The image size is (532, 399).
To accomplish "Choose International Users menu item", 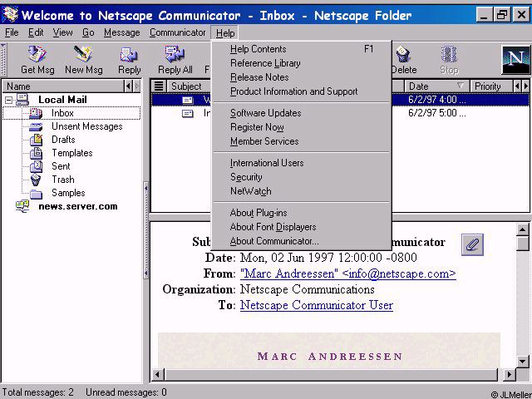I will tap(302, 163).
